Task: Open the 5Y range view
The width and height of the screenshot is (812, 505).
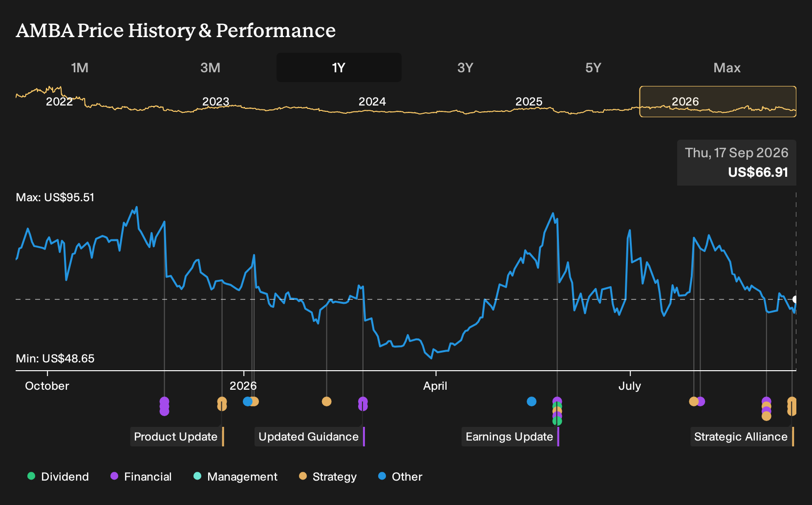Action: (593, 67)
